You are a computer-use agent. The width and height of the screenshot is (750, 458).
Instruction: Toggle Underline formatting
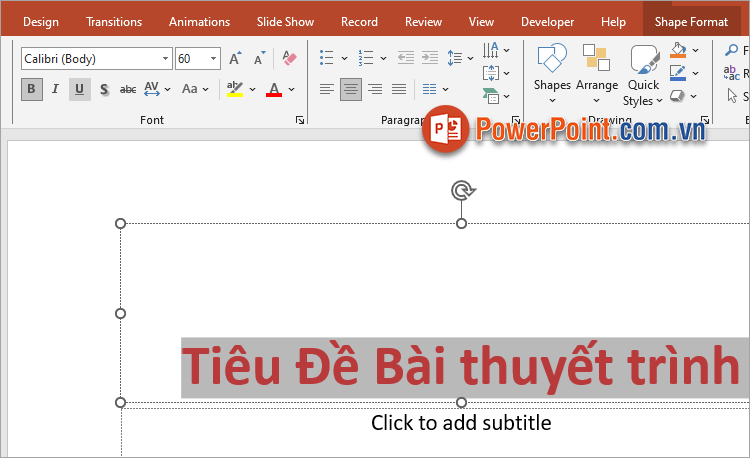pyautogui.click(x=79, y=89)
